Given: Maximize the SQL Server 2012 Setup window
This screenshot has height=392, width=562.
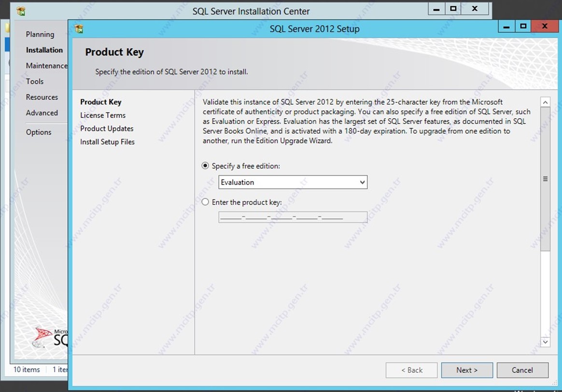Looking at the screenshot, I should 523,27.
